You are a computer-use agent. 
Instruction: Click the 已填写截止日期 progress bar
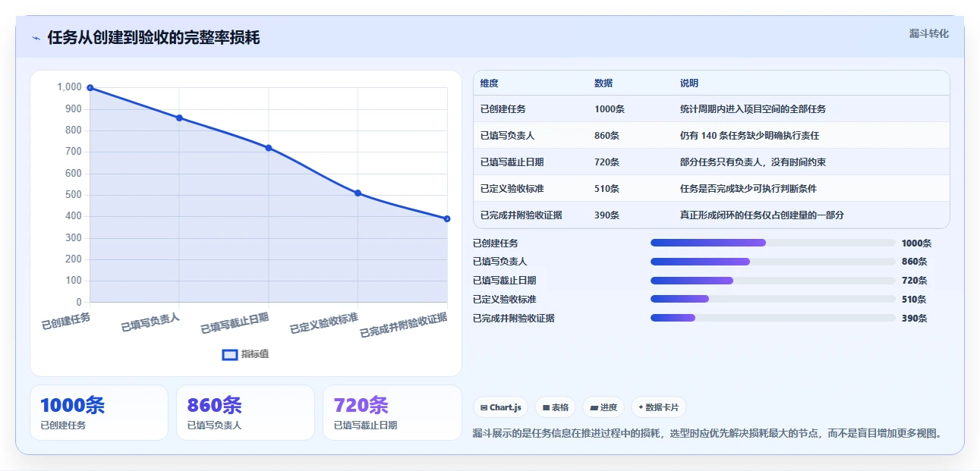pyautogui.click(x=773, y=281)
